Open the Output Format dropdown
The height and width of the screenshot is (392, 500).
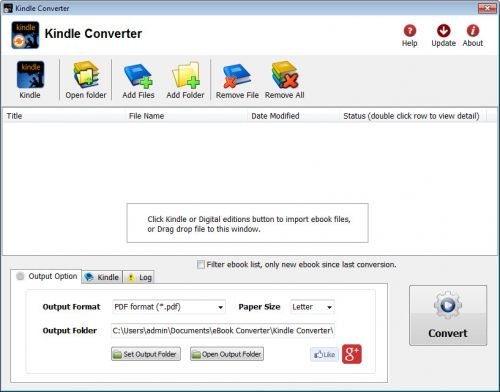pos(169,307)
